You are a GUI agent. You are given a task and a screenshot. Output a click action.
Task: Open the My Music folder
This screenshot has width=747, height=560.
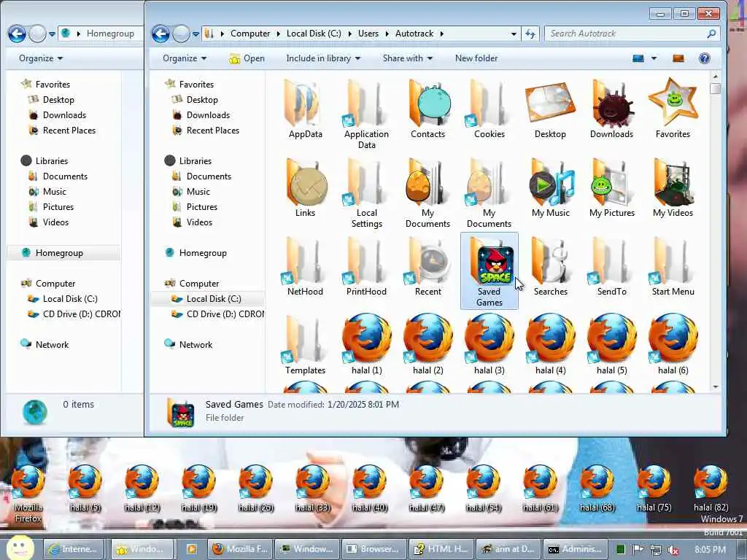tap(550, 188)
